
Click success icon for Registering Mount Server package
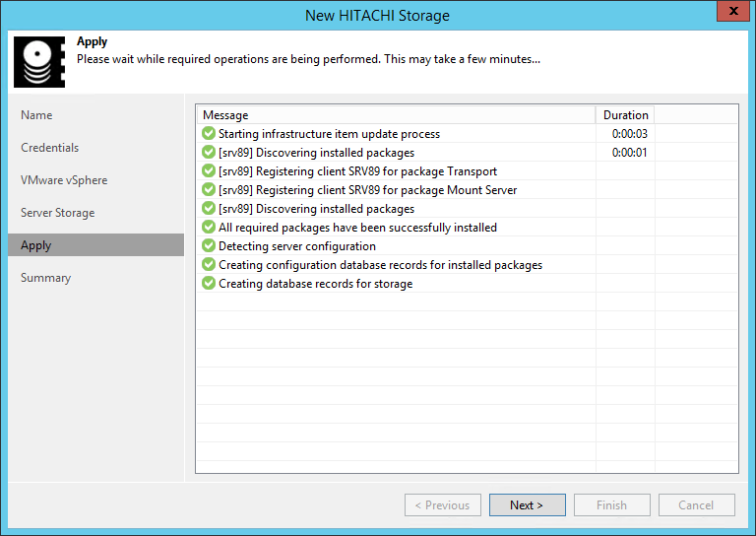click(209, 190)
